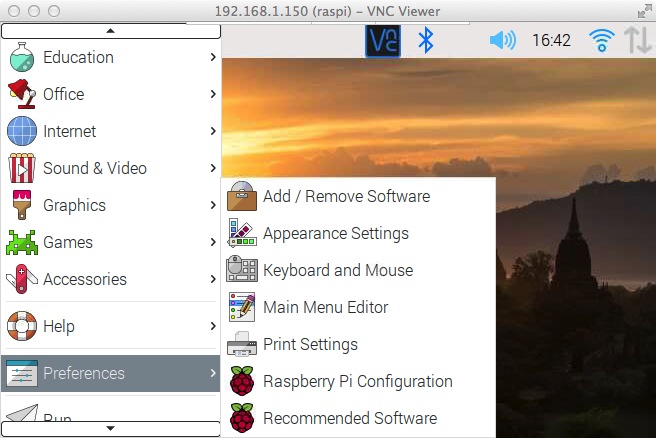Viewport: 656px width, 438px height.
Task: Expand the Sound & Video submenu arrow
Action: click(x=213, y=168)
